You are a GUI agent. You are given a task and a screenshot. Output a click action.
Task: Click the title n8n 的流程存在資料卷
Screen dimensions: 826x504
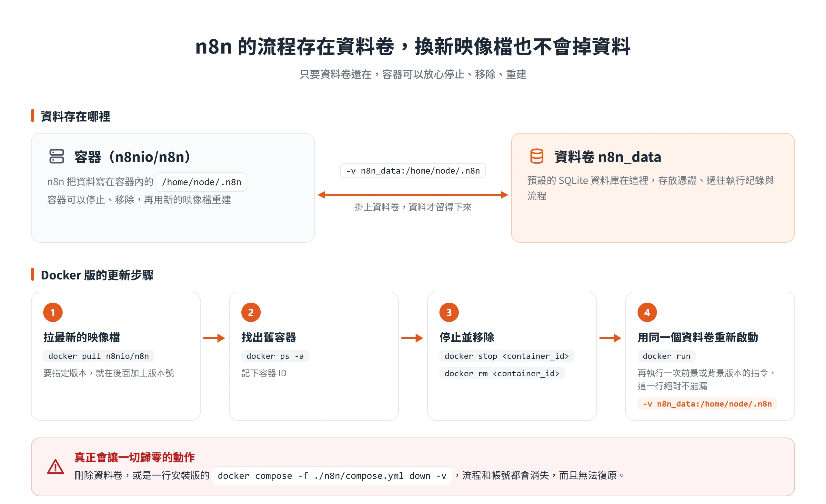294,46
